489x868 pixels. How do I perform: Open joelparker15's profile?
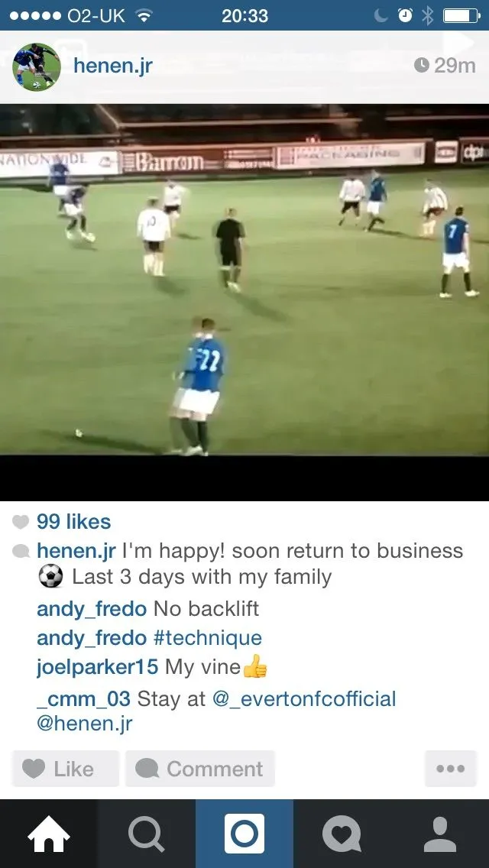coord(98,667)
